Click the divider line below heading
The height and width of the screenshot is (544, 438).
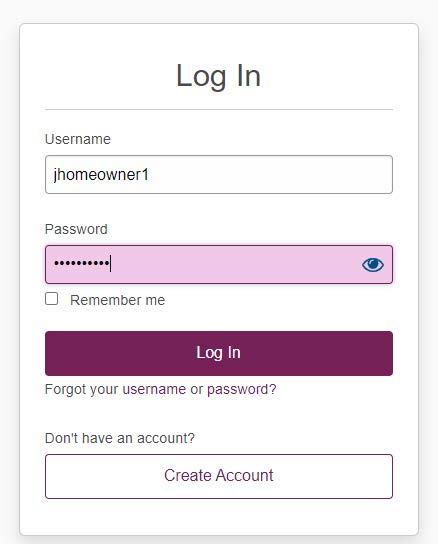(219, 109)
